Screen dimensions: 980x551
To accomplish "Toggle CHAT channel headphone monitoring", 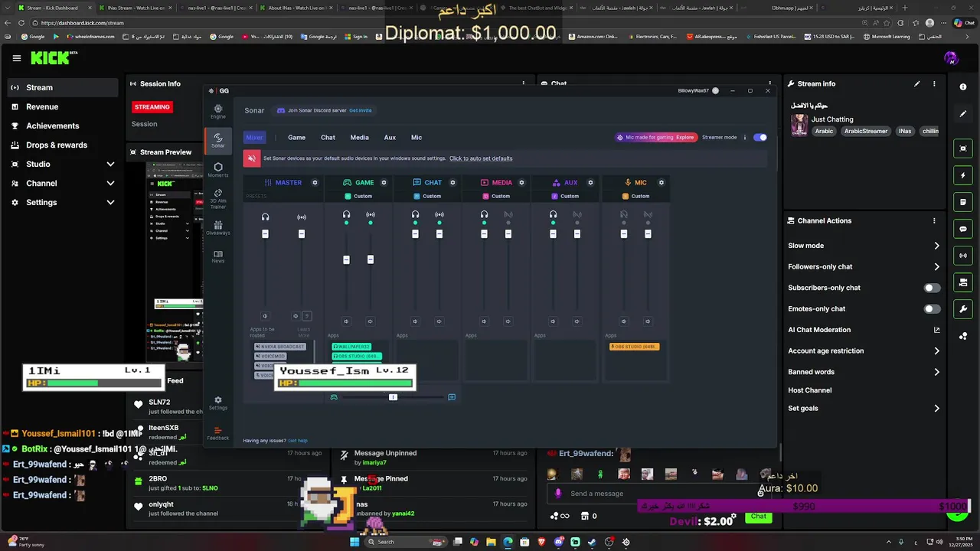I will pos(415,215).
